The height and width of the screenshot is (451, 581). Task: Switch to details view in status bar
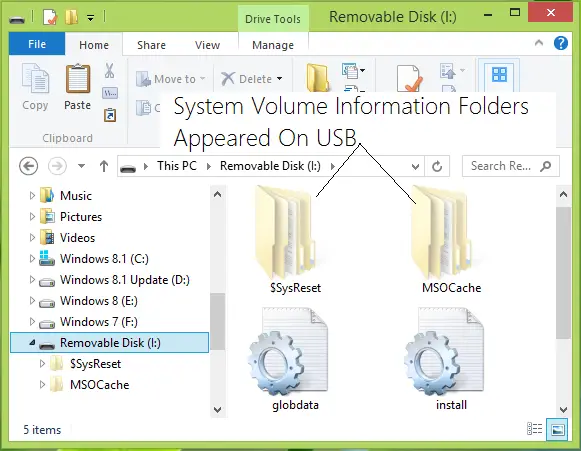point(534,429)
